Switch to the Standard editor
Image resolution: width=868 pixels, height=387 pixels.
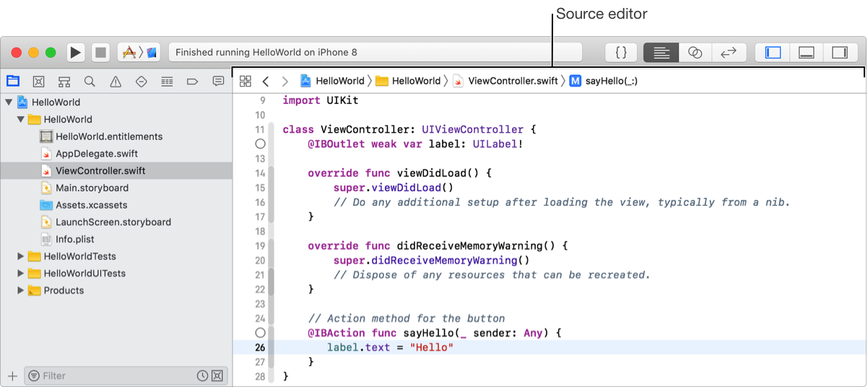pyautogui.click(x=661, y=53)
